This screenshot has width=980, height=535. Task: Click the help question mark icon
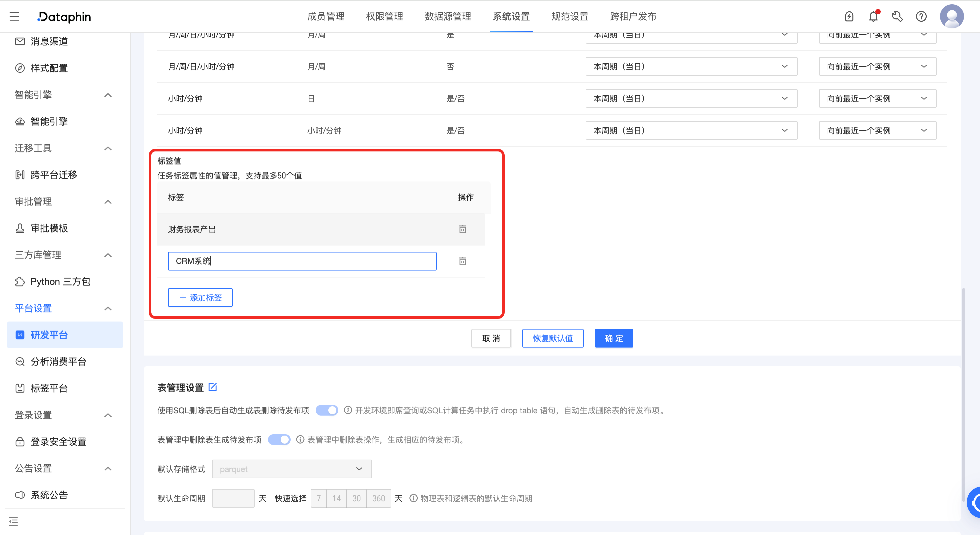coord(921,16)
